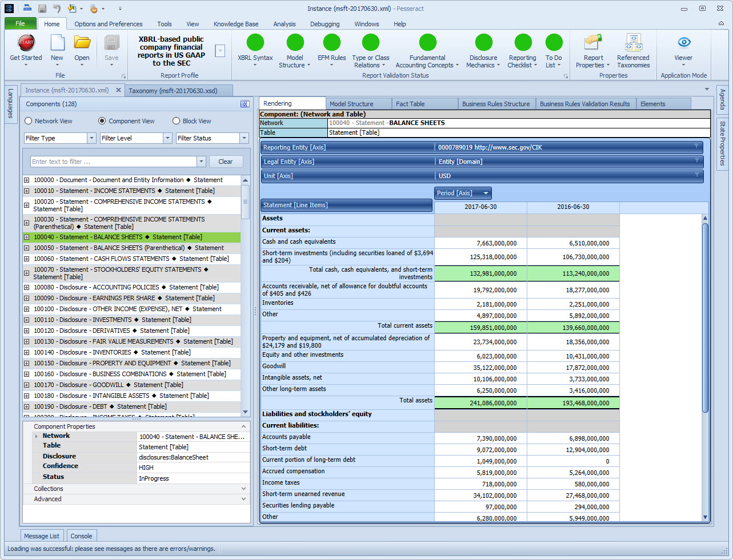Open Filter Level dropdown

(x=167, y=138)
